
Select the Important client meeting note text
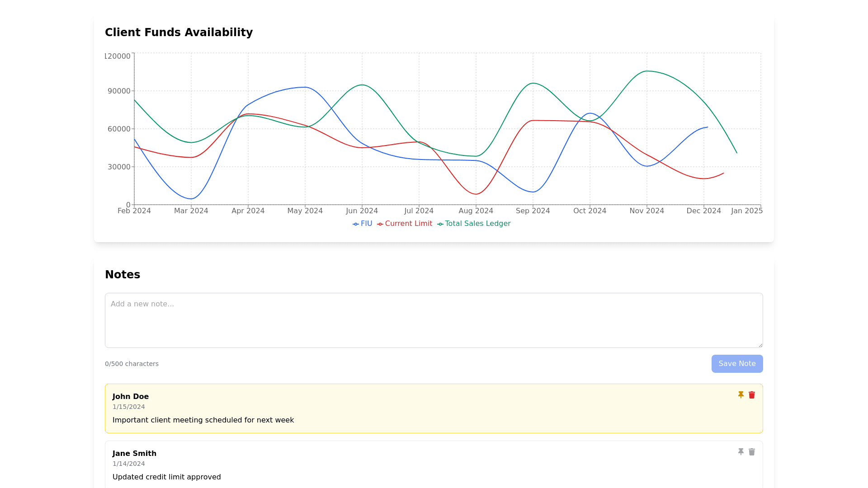tap(203, 420)
